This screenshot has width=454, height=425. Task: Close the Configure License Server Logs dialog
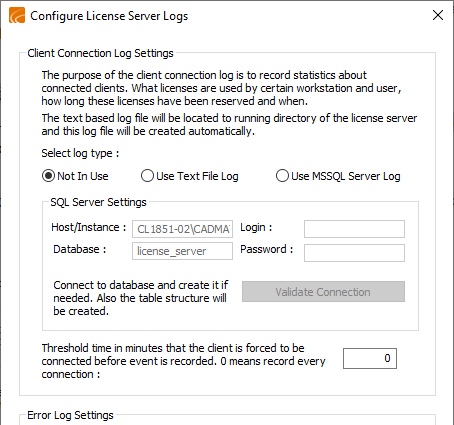click(x=438, y=15)
